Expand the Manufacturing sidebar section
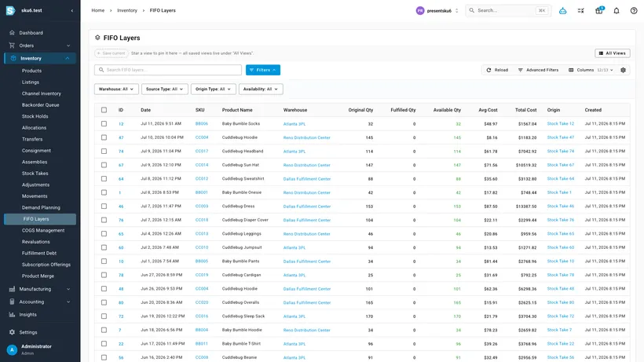644x362 pixels. 40,289
